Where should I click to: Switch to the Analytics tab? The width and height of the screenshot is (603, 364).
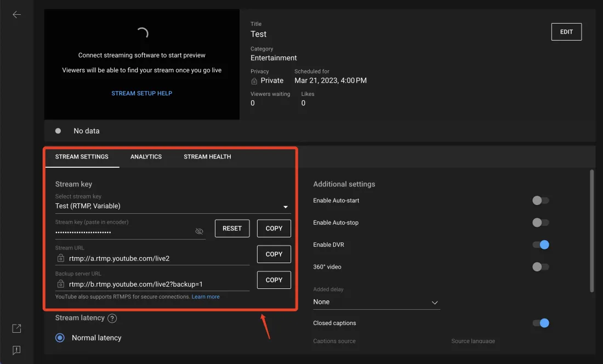click(x=146, y=157)
